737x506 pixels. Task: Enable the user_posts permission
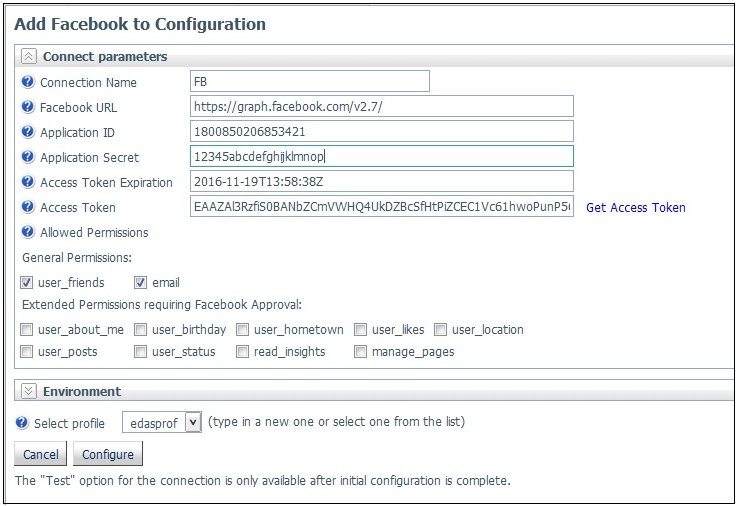point(26,351)
